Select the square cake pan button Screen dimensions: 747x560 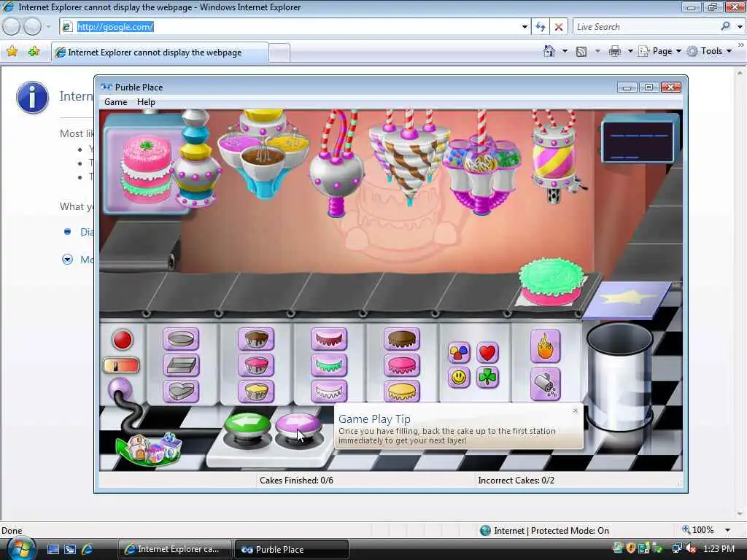pos(181,365)
